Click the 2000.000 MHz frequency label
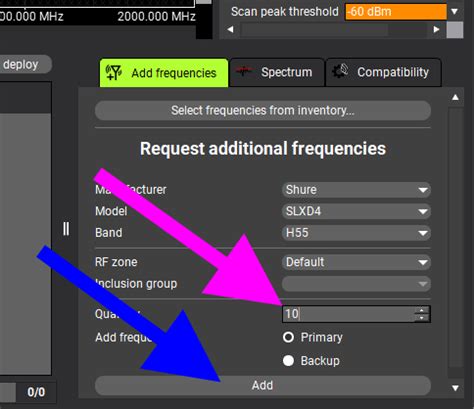Screen dimensions: 474x409 [x=156, y=16]
